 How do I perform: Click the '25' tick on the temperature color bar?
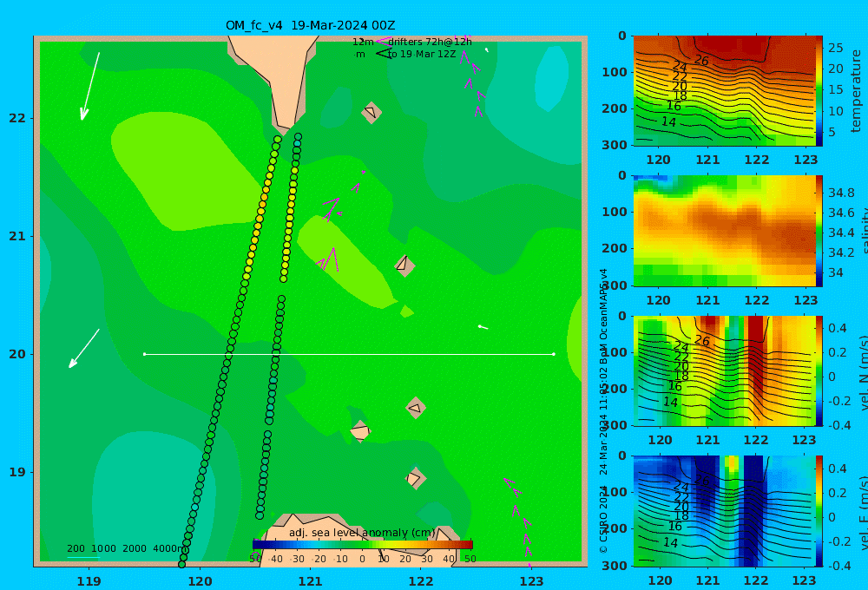click(x=835, y=48)
